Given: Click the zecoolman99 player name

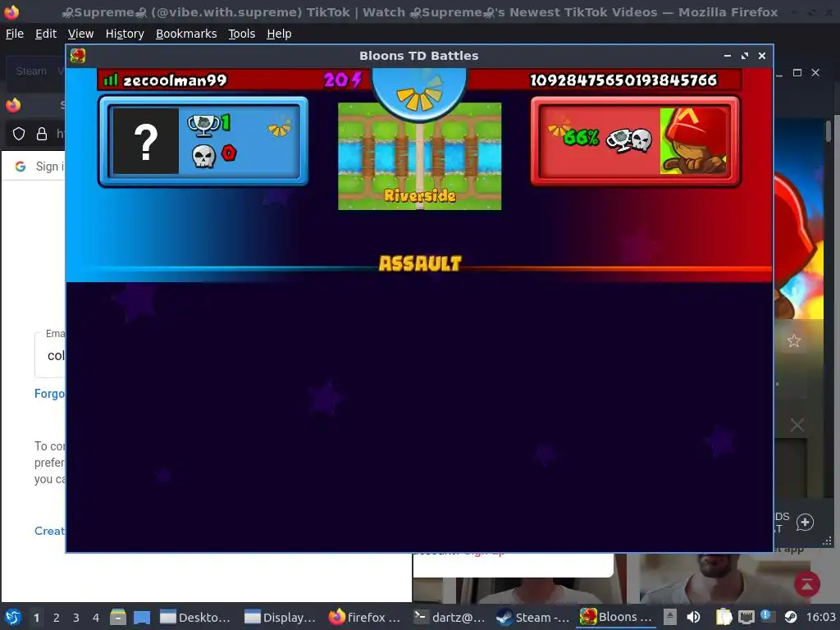Looking at the screenshot, I should [x=176, y=80].
